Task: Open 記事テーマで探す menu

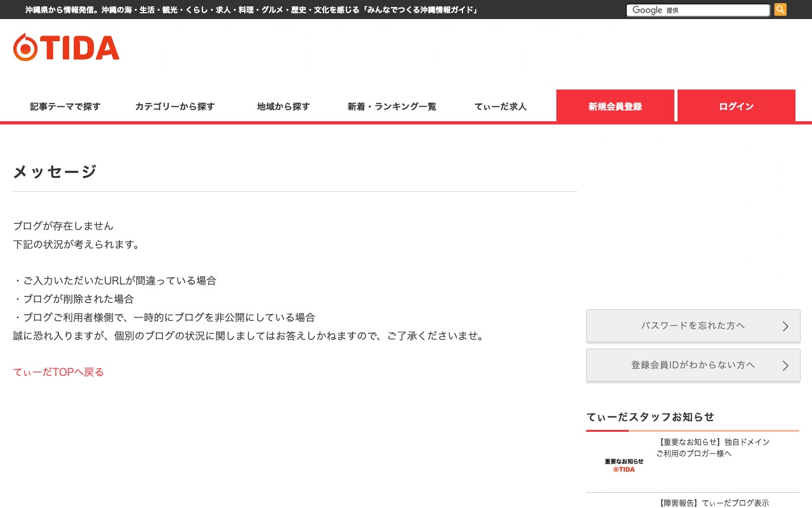Action: [65, 107]
